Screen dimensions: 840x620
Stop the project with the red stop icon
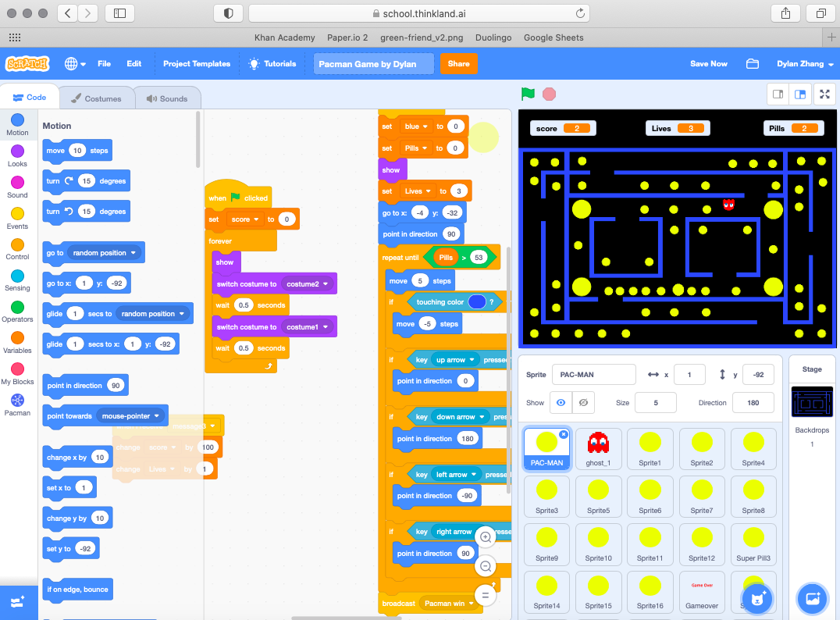click(549, 94)
